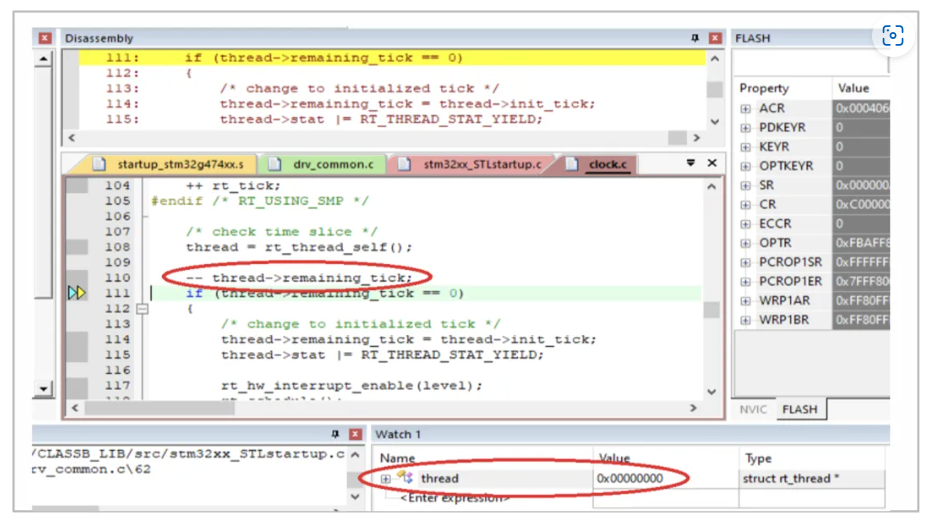The width and height of the screenshot is (932, 521).
Task: Click code editor scroll down arrow
Action: [711, 392]
